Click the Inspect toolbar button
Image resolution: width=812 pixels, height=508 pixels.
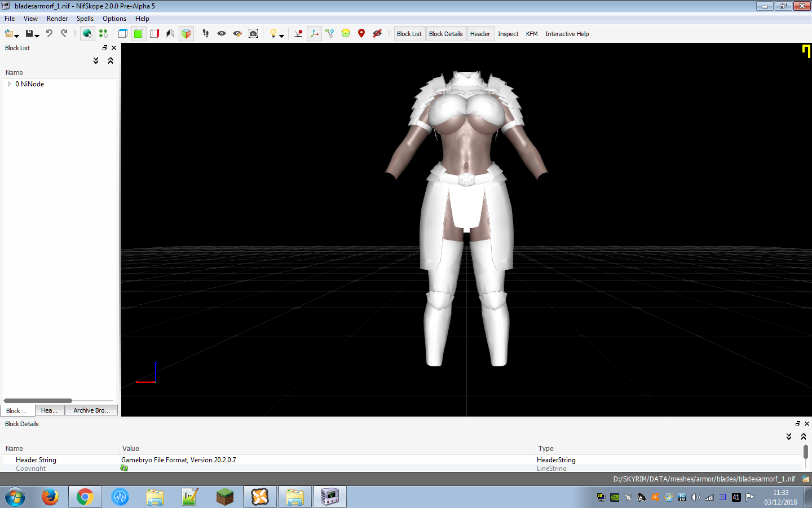pos(508,34)
